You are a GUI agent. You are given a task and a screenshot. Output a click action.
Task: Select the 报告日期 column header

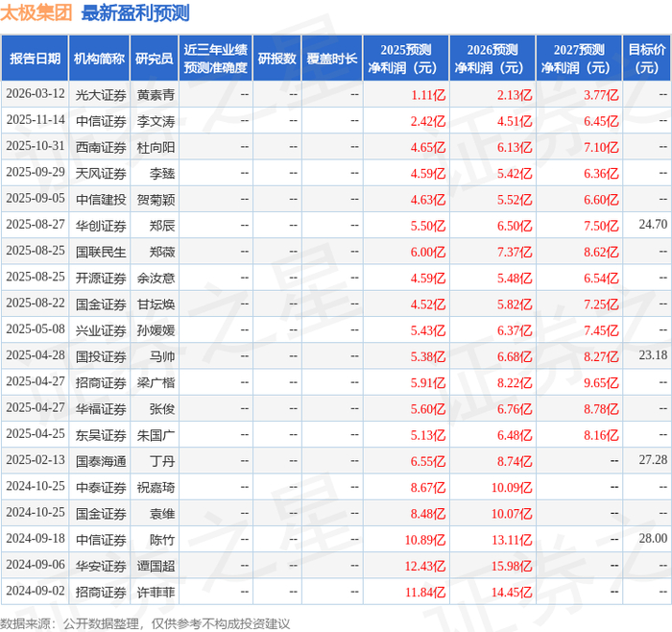(x=35, y=59)
